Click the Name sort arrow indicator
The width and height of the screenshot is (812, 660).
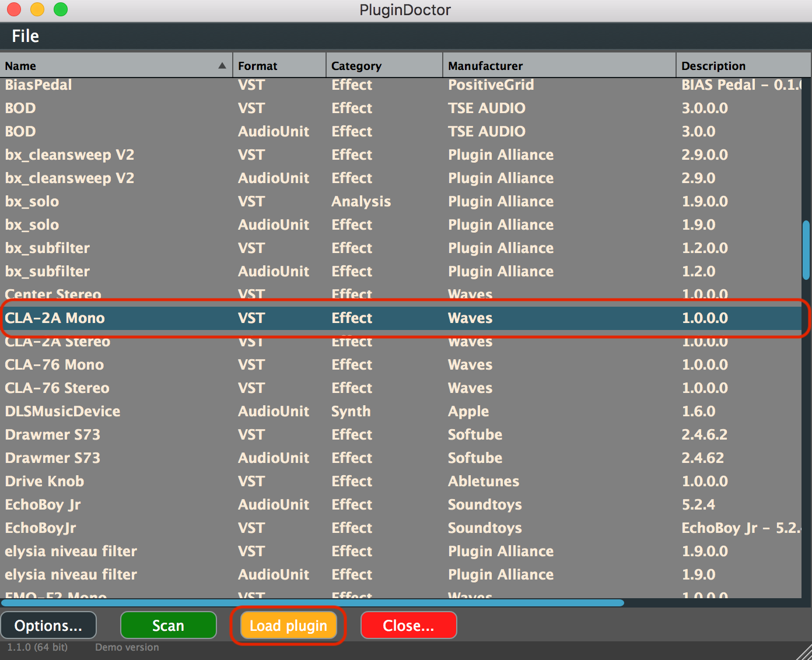click(x=222, y=66)
